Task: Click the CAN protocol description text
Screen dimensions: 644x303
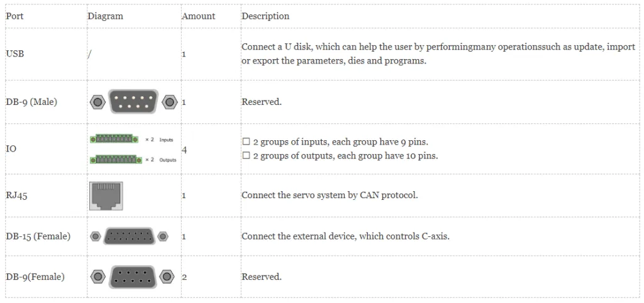Action: pos(330,195)
